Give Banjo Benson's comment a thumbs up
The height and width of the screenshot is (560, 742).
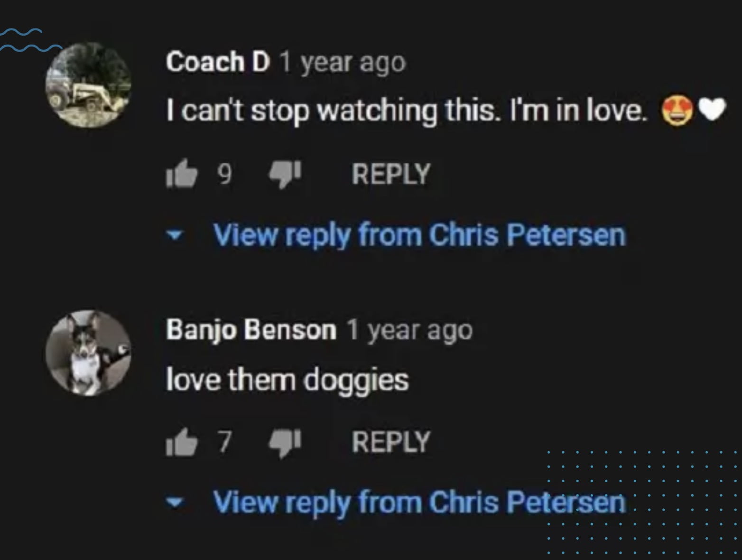(x=181, y=442)
